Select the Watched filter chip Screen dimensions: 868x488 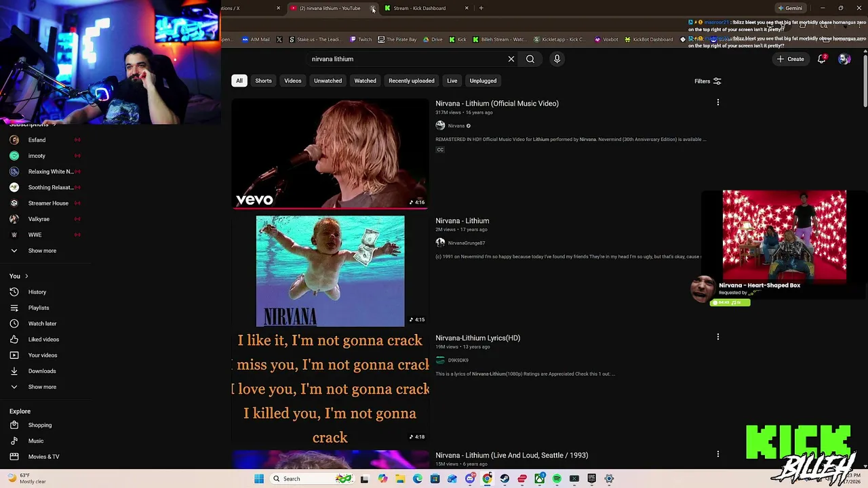(365, 81)
